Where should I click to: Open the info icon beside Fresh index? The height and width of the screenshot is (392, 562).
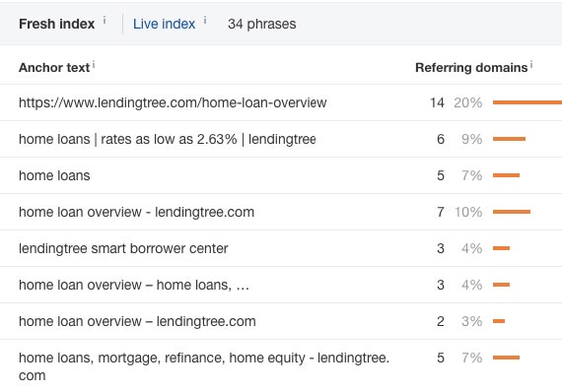pyautogui.click(x=105, y=20)
